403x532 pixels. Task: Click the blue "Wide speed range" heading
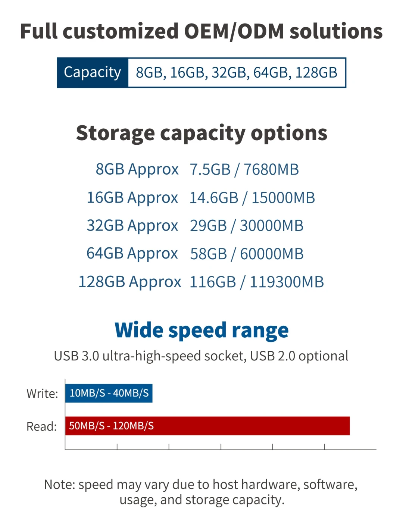tap(201, 331)
